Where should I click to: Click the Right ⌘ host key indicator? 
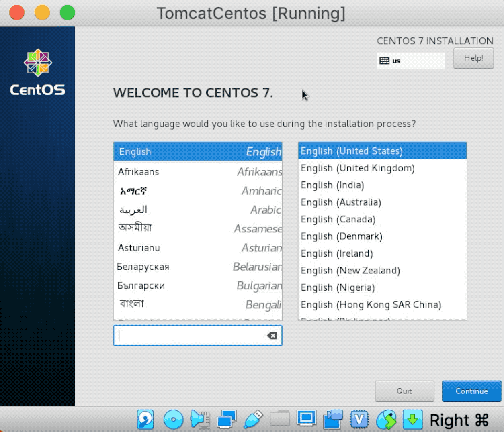point(459,420)
